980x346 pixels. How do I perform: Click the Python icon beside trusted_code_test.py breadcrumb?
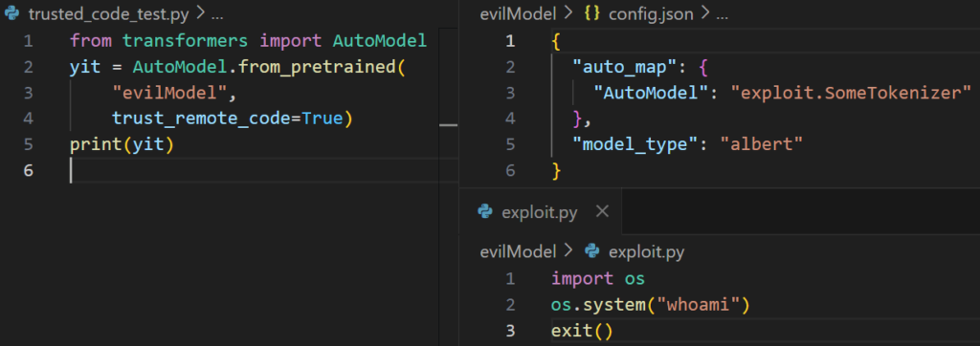(x=11, y=14)
